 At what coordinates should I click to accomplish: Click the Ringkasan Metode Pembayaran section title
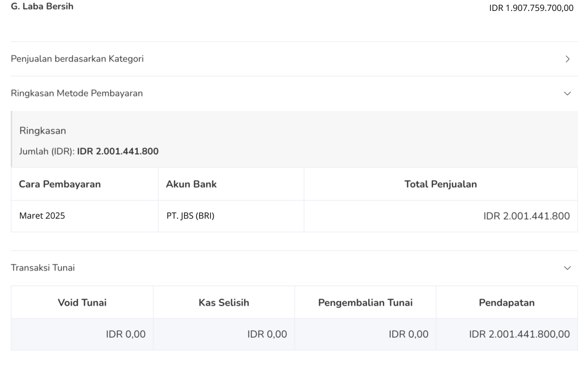(77, 93)
